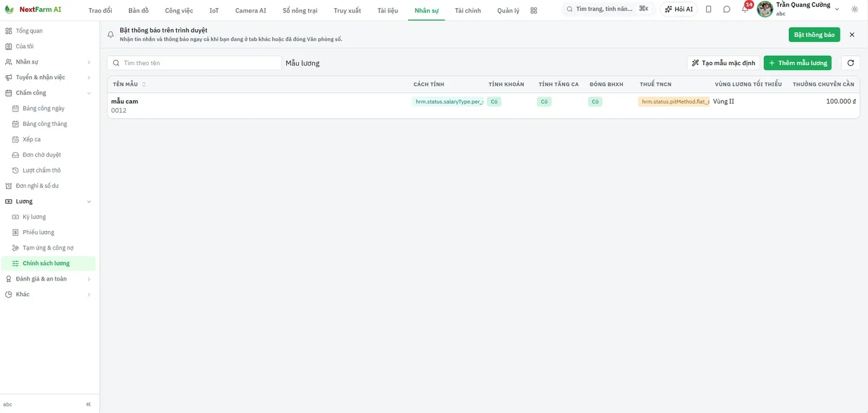This screenshot has width=868, height=413.
Task: Open the Hỏi AI assistant
Action: click(679, 9)
